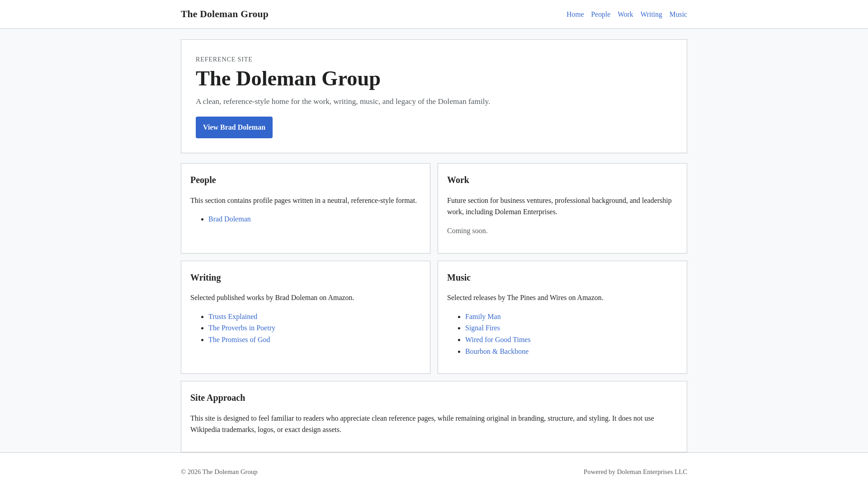Click the Site Approach heading

218,398
